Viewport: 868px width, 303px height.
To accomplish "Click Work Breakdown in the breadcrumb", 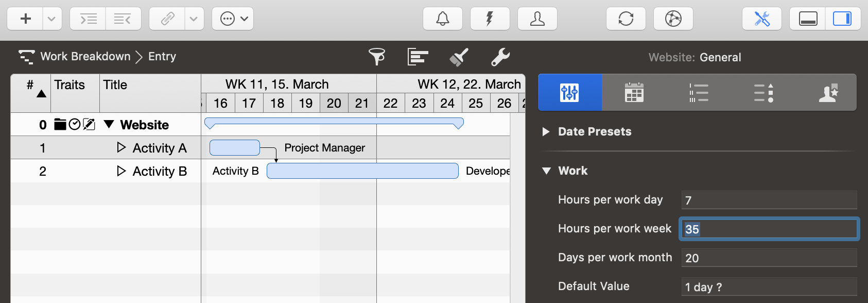I will pyautogui.click(x=85, y=57).
